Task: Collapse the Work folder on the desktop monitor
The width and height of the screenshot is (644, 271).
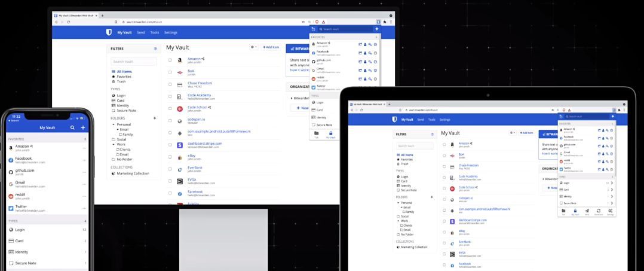Action: click(114, 144)
